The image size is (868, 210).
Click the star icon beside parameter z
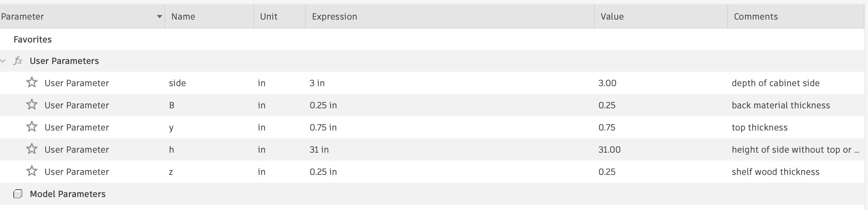[32, 171]
